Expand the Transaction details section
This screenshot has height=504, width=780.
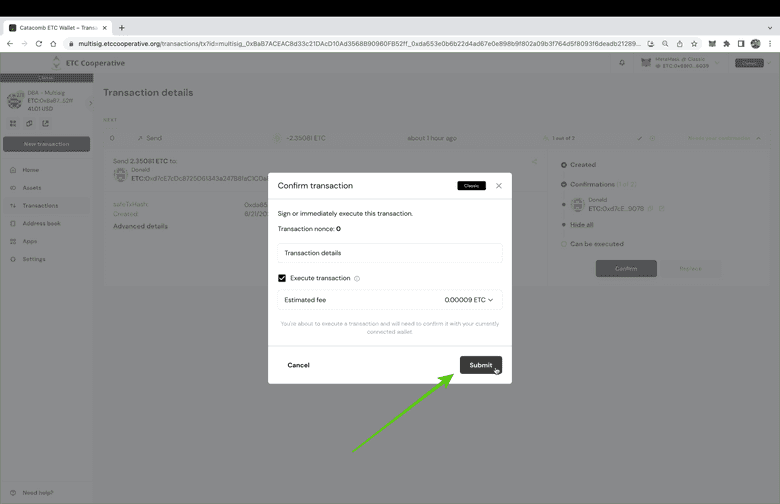(389, 253)
